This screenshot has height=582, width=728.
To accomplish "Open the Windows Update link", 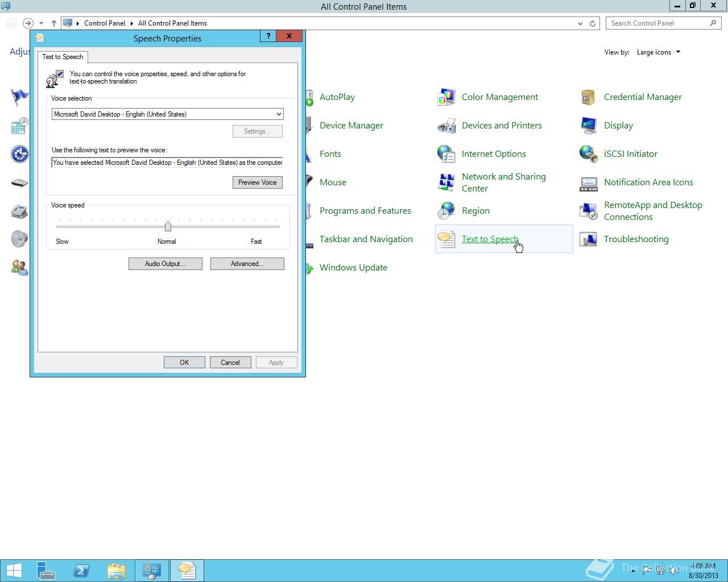I will coord(353,268).
